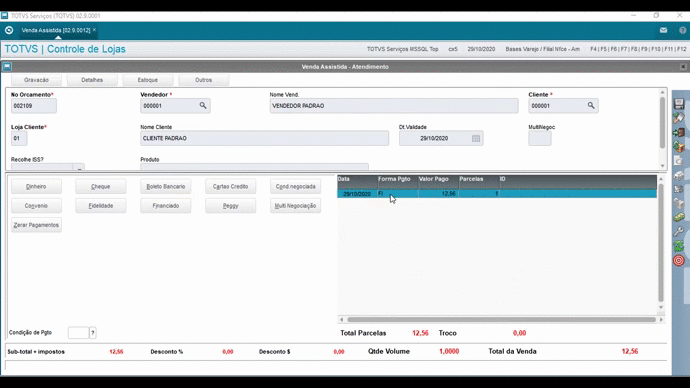
Task: Click the Produto field
Action: 254,167
